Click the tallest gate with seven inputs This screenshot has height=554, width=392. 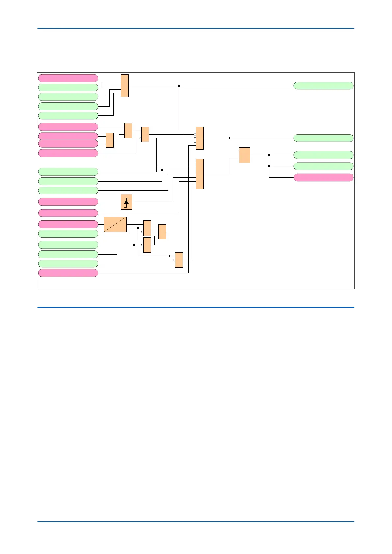point(200,174)
